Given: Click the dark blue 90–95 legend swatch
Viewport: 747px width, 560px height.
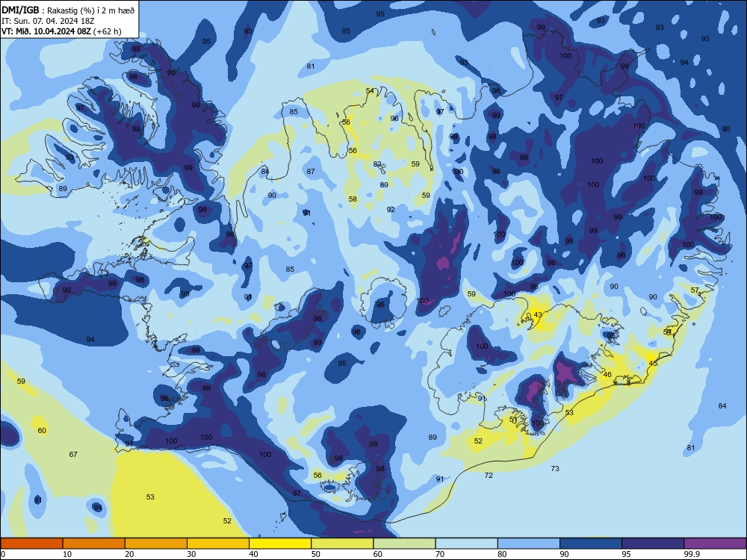Looking at the screenshot, I should point(591,544).
